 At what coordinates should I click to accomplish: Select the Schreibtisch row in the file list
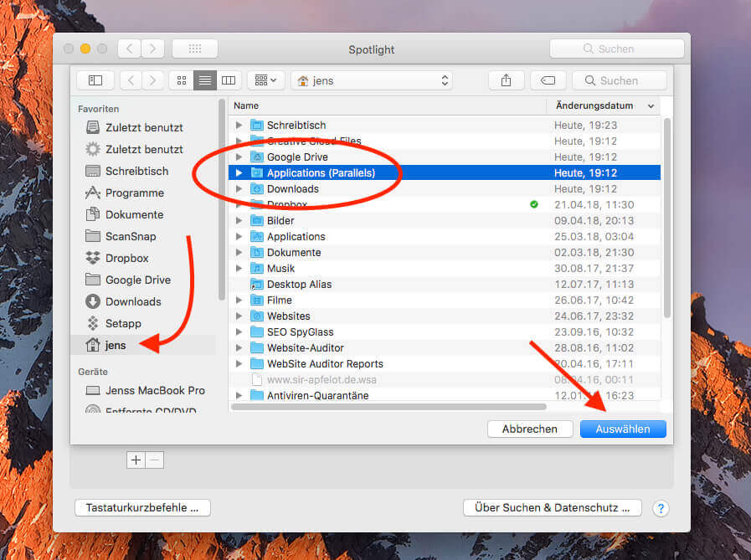(x=445, y=125)
